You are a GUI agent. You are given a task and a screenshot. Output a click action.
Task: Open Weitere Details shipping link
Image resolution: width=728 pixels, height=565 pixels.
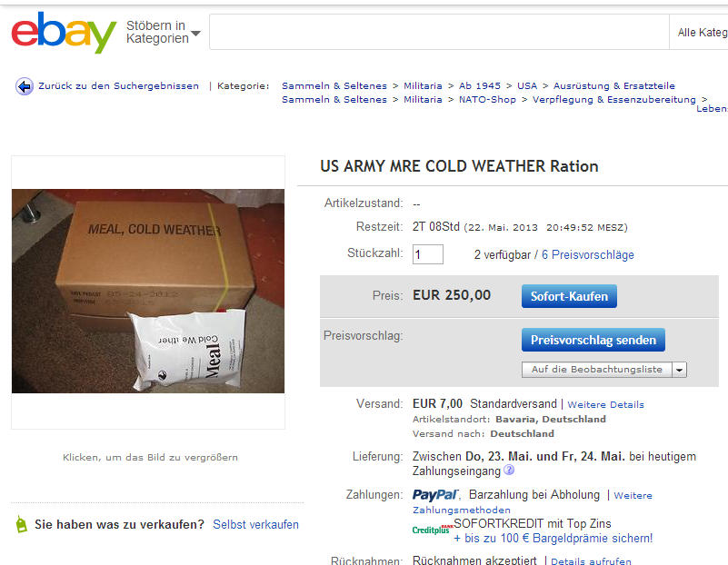pyautogui.click(x=605, y=404)
